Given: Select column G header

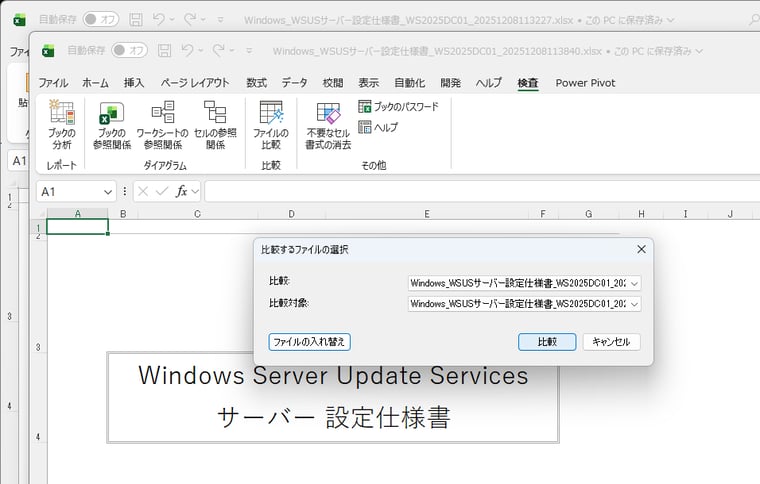Looking at the screenshot, I should tap(588, 214).
